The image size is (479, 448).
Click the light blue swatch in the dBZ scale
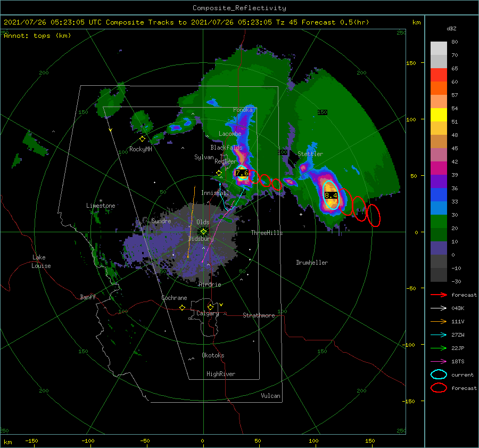coord(439,208)
